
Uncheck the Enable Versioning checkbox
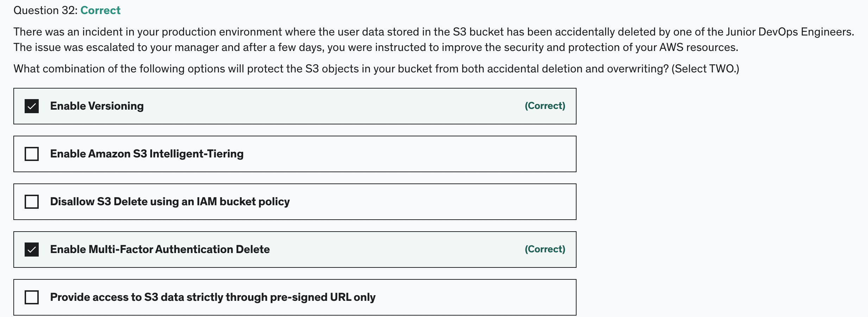32,106
